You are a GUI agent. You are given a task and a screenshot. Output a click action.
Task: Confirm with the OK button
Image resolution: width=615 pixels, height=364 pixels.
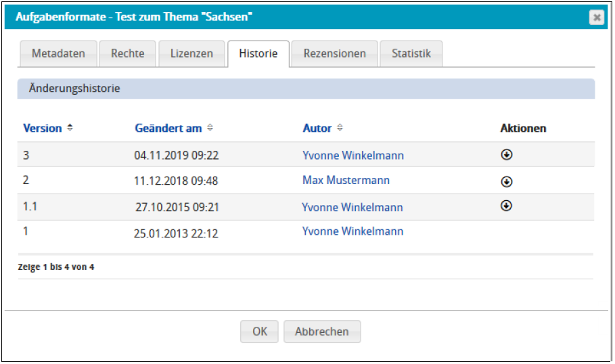[260, 332]
